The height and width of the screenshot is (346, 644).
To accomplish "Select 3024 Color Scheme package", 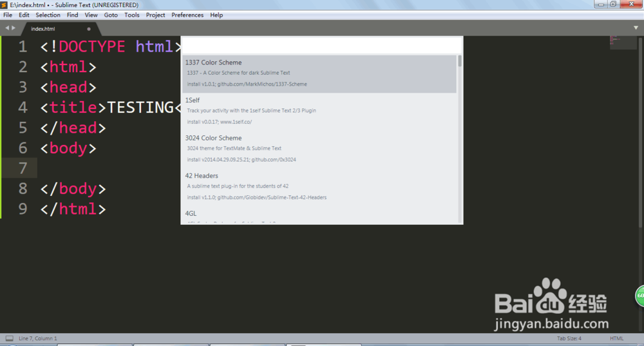I will point(319,149).
